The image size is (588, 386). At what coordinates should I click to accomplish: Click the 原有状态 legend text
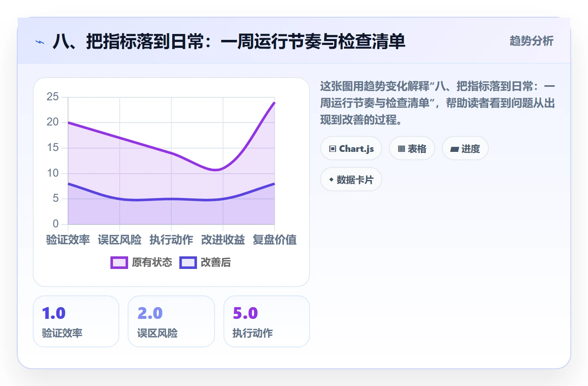[x=152, y=263]
